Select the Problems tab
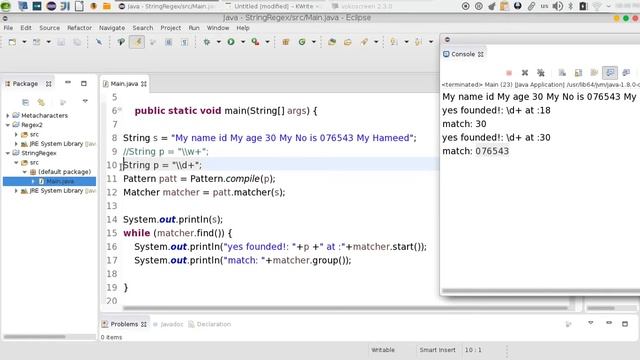The image size is (640, 360). coord(124,324)
